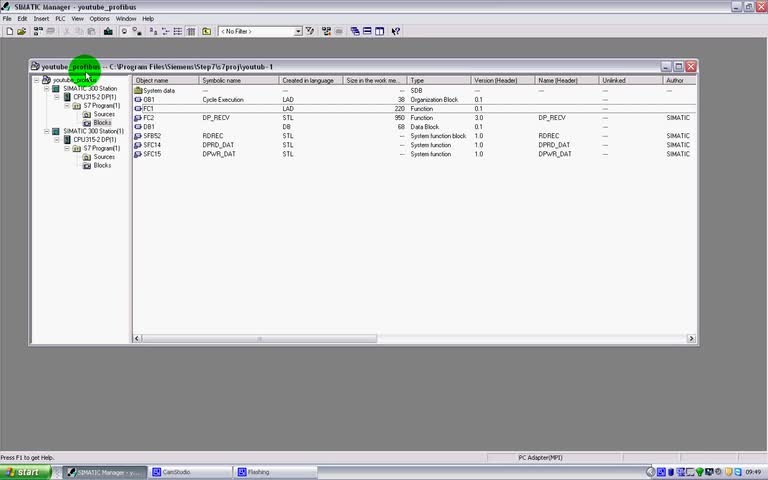Image resolution: width=768 pixels, height=480 pixels.
Task: Select the FC2 block icon
Action: 138,118
